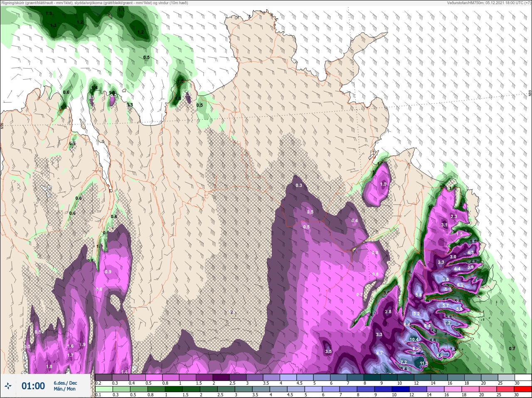Click the 1.8 value at the bottom left
Screen dimensions: 532x398
point(49,366)
